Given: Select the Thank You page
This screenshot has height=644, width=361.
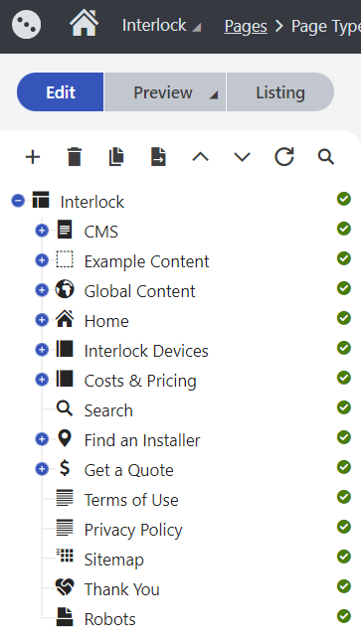Looking at the screenshot, I should 122,589.
